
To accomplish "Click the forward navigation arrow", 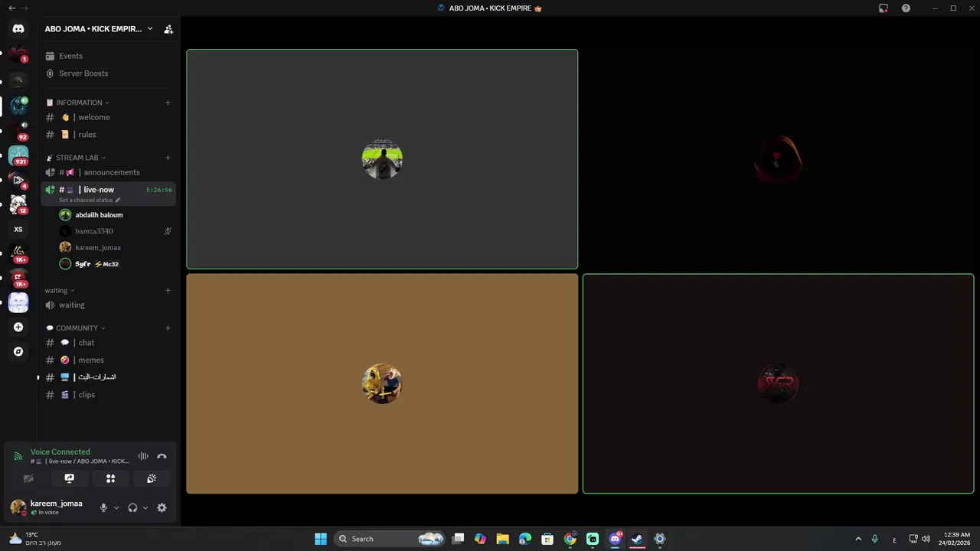I will [x=24, y=8].
